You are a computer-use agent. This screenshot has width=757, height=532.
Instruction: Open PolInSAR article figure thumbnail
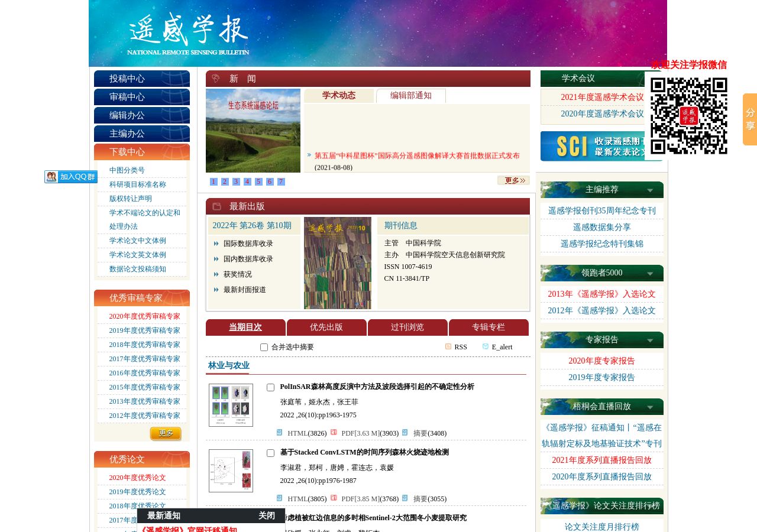pyautogui.click(x=231, y=405)
